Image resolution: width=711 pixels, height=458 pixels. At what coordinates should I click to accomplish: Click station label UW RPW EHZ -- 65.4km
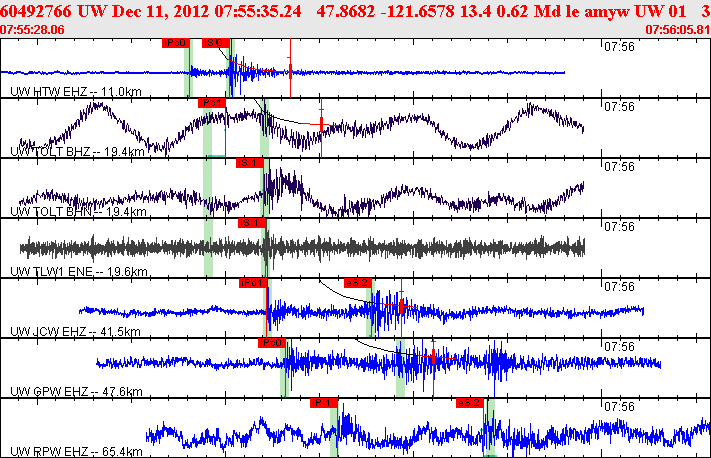coord(76,452)
